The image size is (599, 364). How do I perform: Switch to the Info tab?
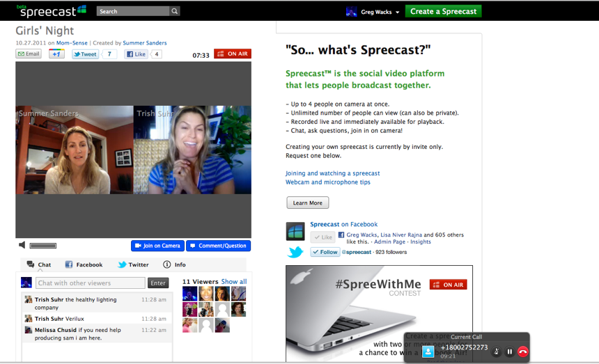[x=174, y=264]
